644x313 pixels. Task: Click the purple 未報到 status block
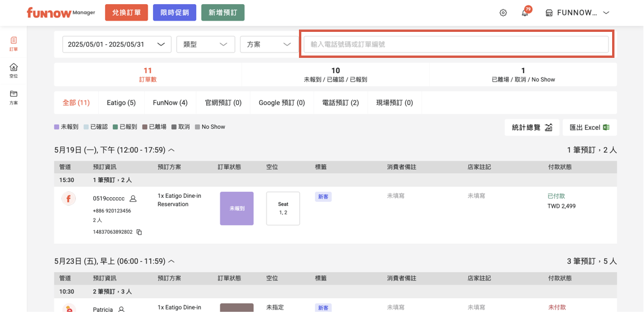tap(236, 208)
